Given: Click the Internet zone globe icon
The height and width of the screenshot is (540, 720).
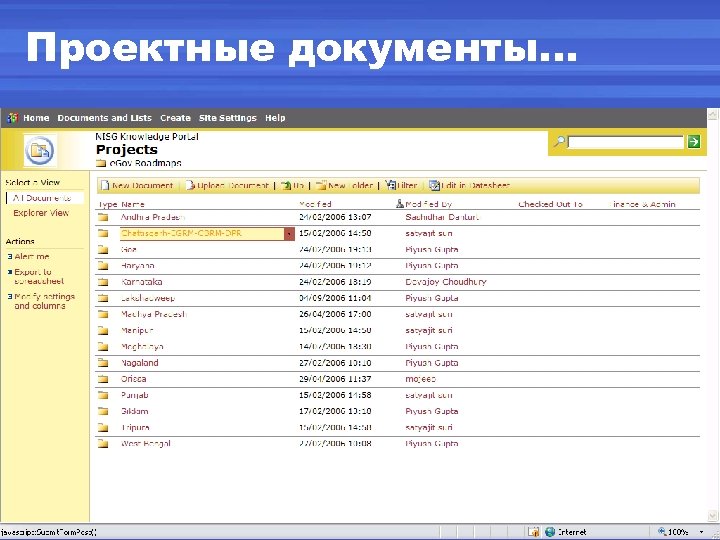Looking at the screenshot, I should [x=550, y=532].
